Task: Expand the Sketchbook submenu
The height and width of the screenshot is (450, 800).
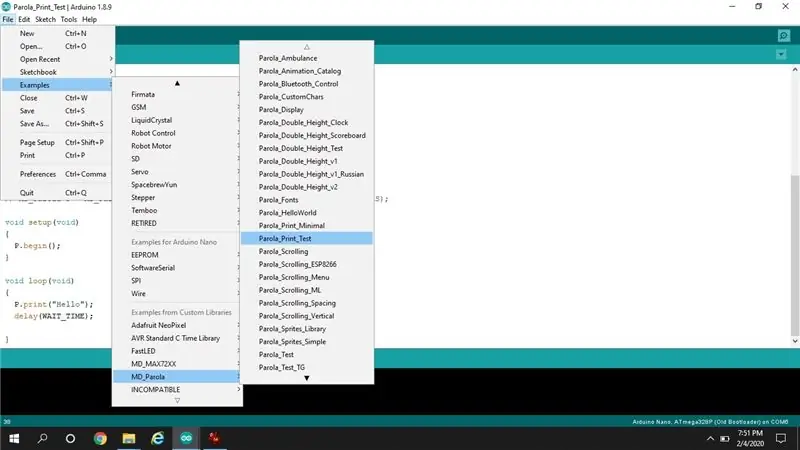Action: point(58,72)
